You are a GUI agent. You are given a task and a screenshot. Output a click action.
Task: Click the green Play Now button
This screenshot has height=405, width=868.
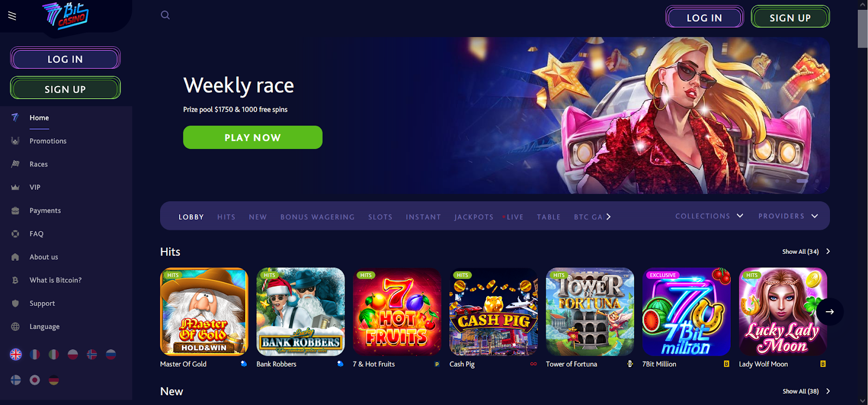click(253, 137)
